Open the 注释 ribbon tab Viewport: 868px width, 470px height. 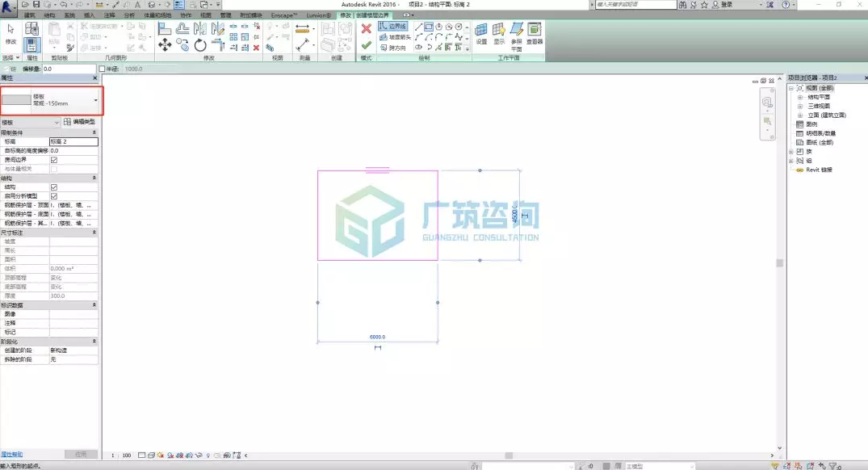[x=110, y=15]
